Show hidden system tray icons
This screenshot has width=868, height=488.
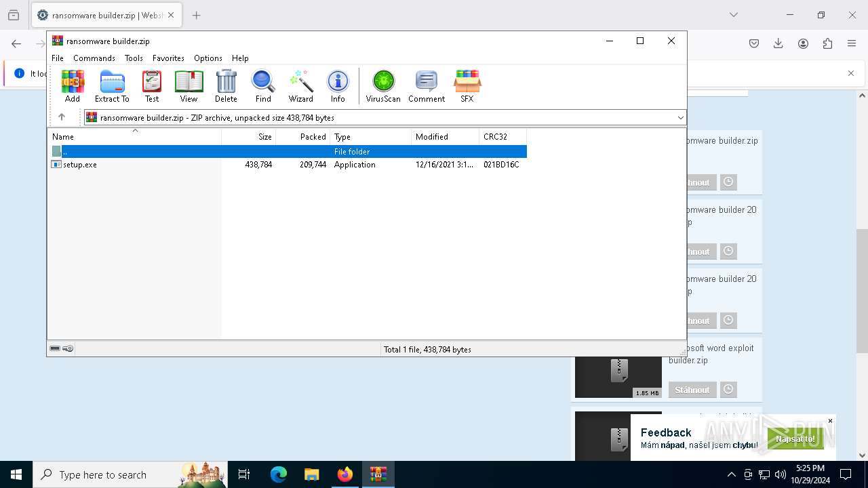click(731, 474)
